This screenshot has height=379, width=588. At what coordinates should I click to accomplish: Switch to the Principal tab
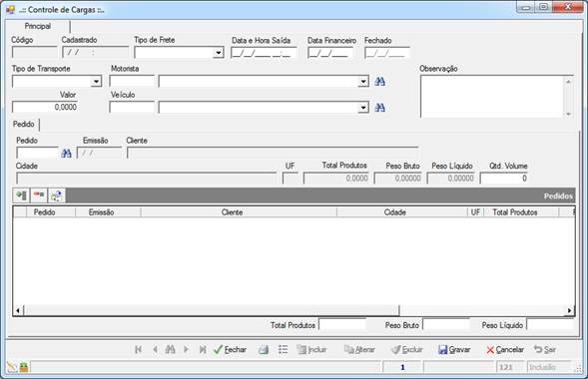(38, 26)
